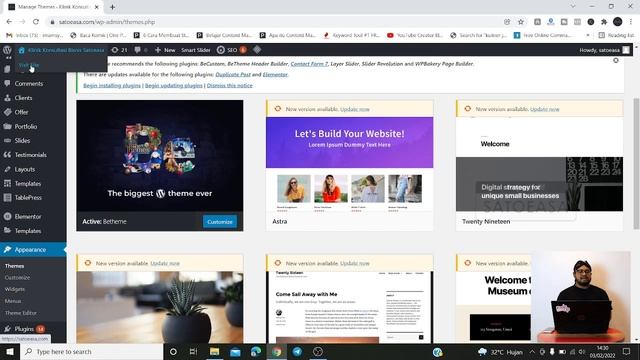
Task: Click Update now on Twenty Sixteen theme
Action: point(355,263)
